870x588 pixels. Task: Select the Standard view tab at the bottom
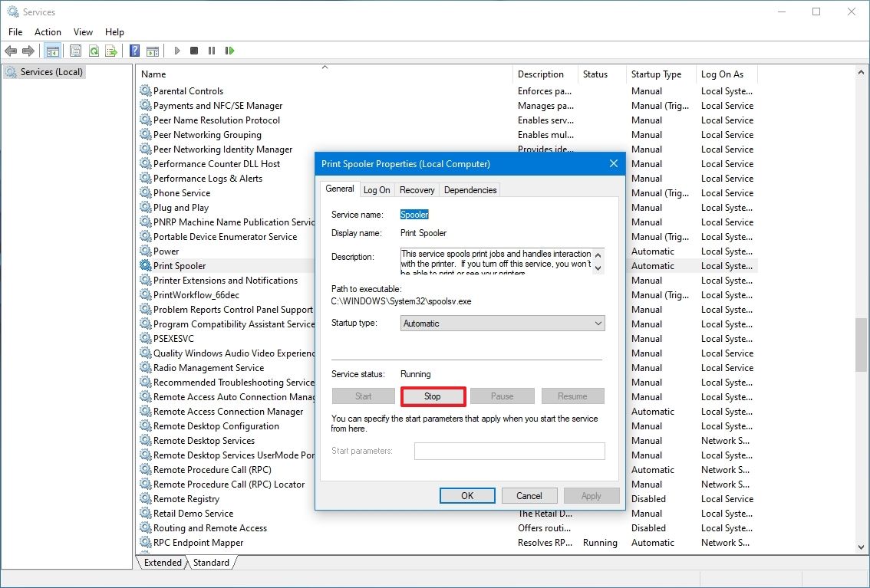tap(212, 562)
